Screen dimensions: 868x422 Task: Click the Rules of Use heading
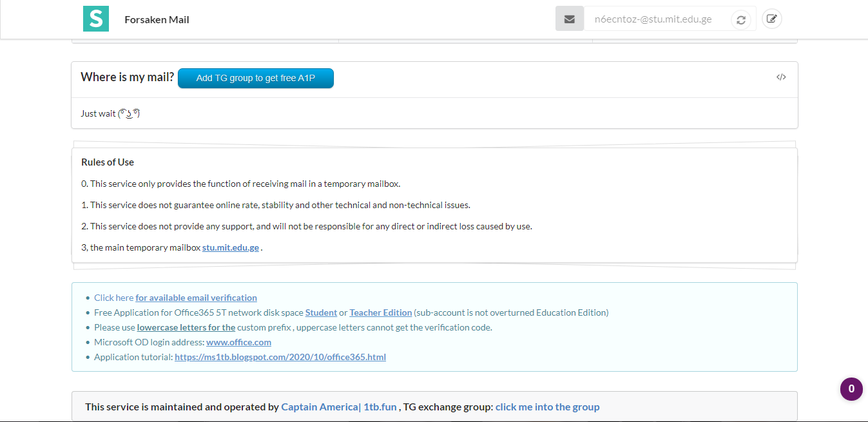[108, 162]
